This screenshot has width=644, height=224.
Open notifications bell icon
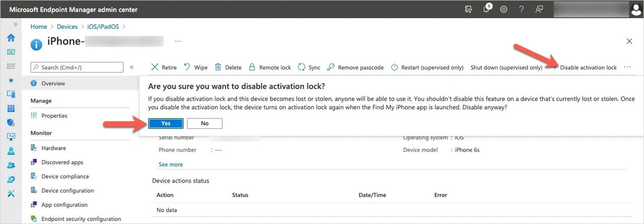(x=487, y=10)
